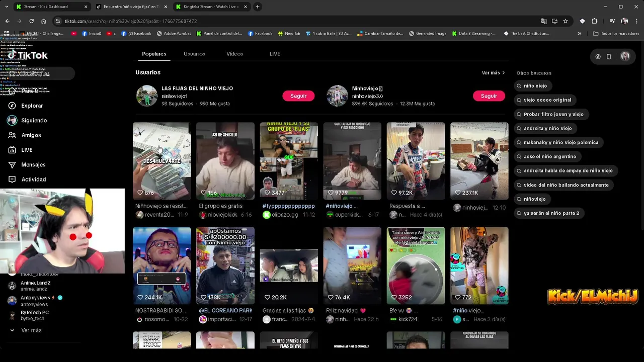Viewport: 644px width, 362px height.
Task: Open the Actividad notifications
Action: (x=27, y=179)
